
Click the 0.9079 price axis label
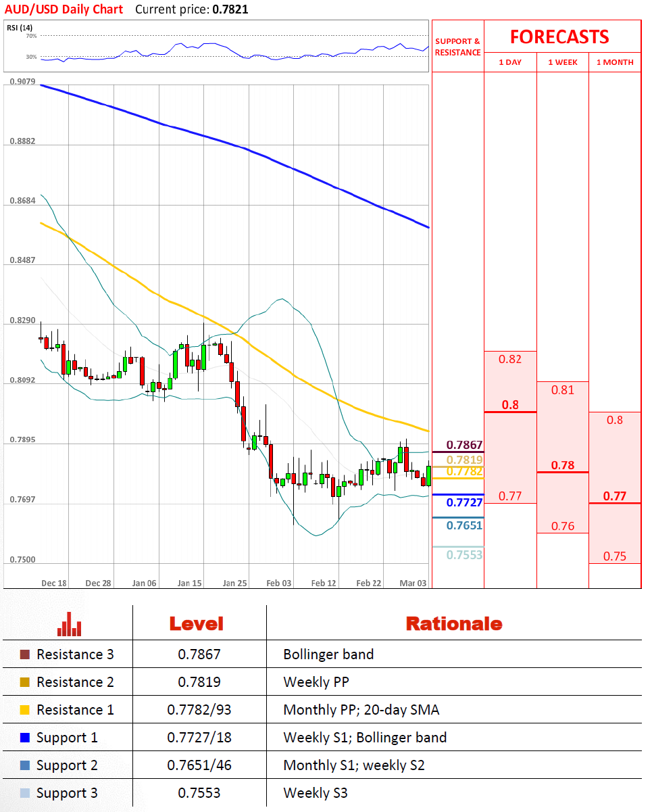click(22, 82)
